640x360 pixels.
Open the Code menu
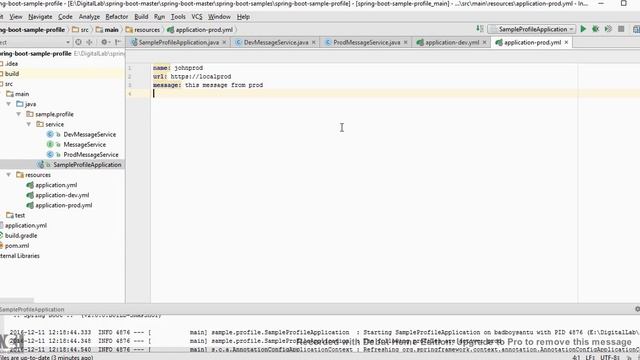pos(65,17)
